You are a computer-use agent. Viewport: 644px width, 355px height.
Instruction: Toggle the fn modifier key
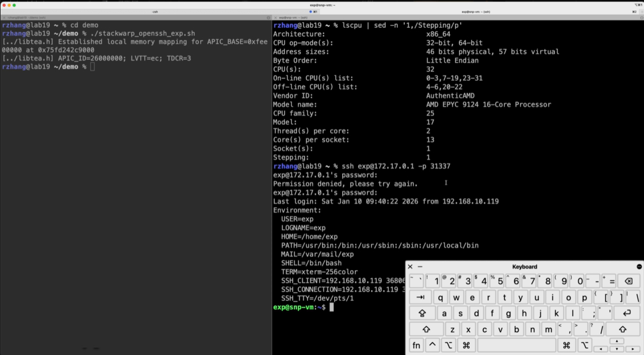416,345
